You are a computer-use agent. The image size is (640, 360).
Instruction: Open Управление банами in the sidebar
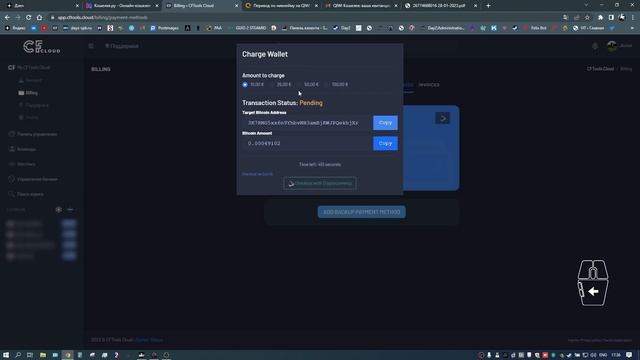(x=33, y=179)
